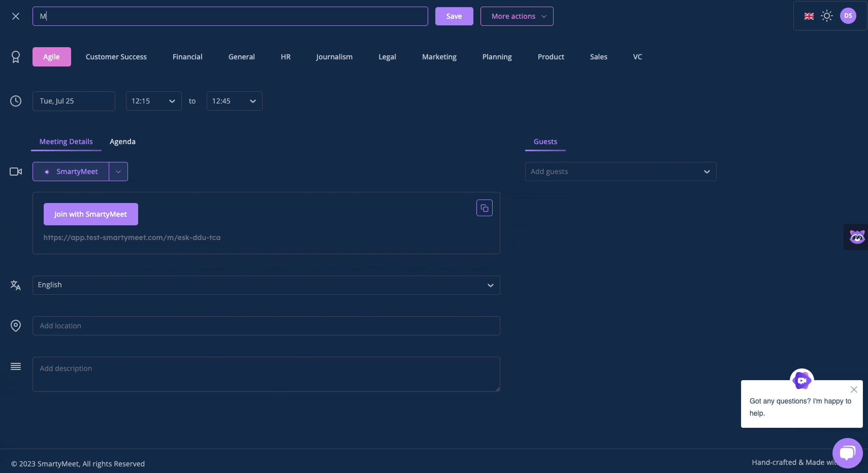Close the chat help popup
Screen dimensions: 868x473
click(854, 390)
